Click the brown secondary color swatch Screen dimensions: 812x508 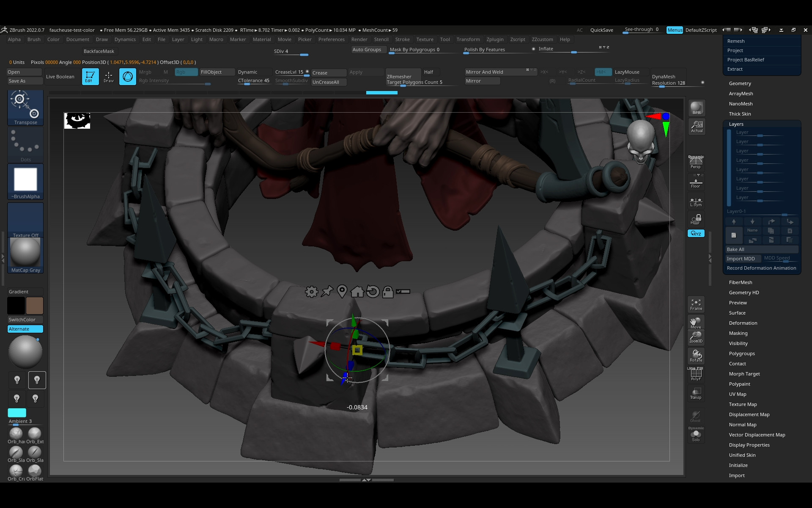tap(35, 305)
